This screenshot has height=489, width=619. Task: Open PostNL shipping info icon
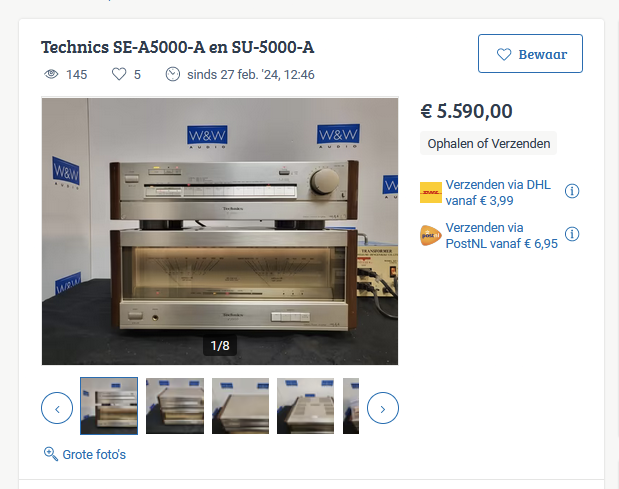(572, 234)
